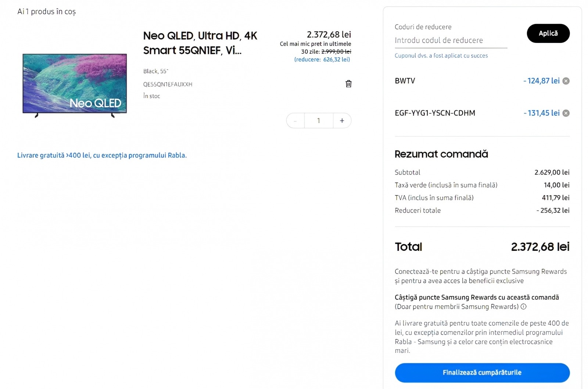Image resolution: width=588 pixels, height=389 pixels.
Task: Click the coupon applied success message
Action: tap(441, 56)
